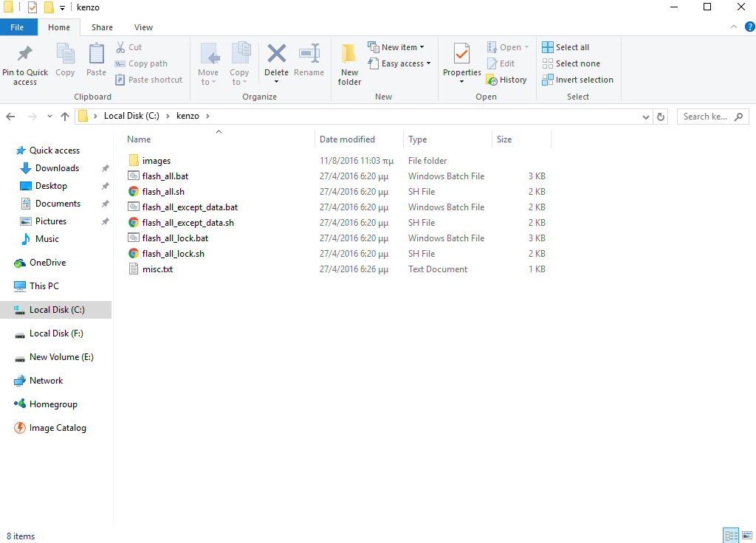Select the flash_all.bat file
Viewport: 756px width, 543px height.
point(165,176)
